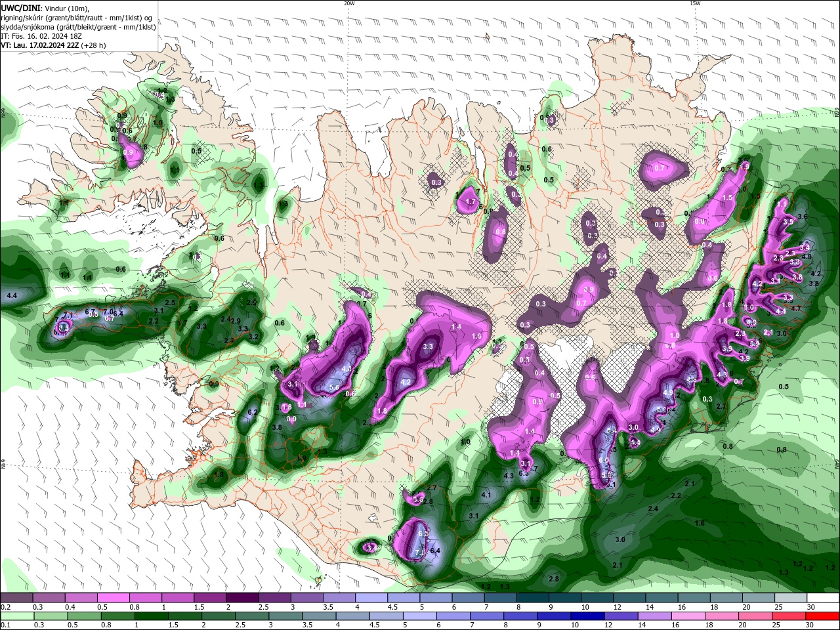This screenshot has width=840, height=630.
Task: Click the '2.2' value offshore in the southeast
Action: click(676, 495)
